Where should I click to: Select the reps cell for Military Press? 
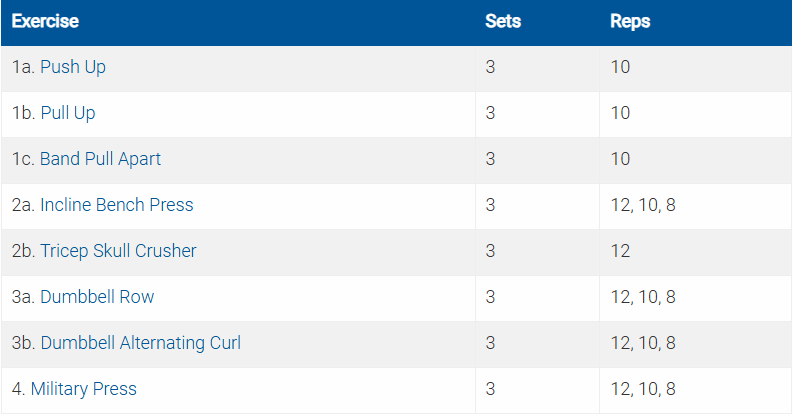(643, 390)
